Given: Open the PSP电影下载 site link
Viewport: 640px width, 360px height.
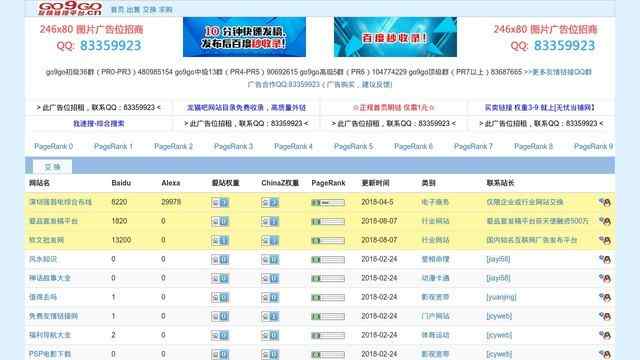Looking at the screenshot, I should [x=50, y=354].
